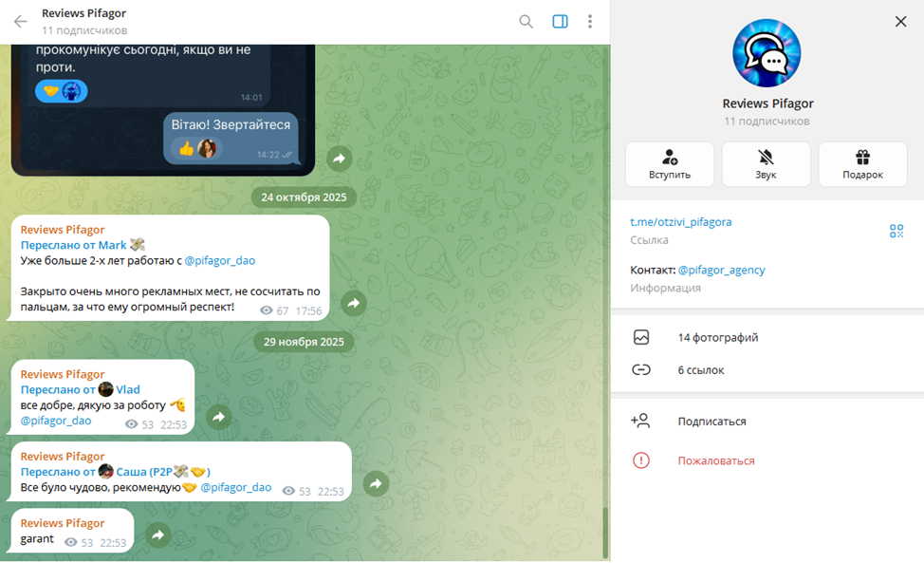
Task: Open the forwarded screenshot image
Action: click(x=163, y=109)
